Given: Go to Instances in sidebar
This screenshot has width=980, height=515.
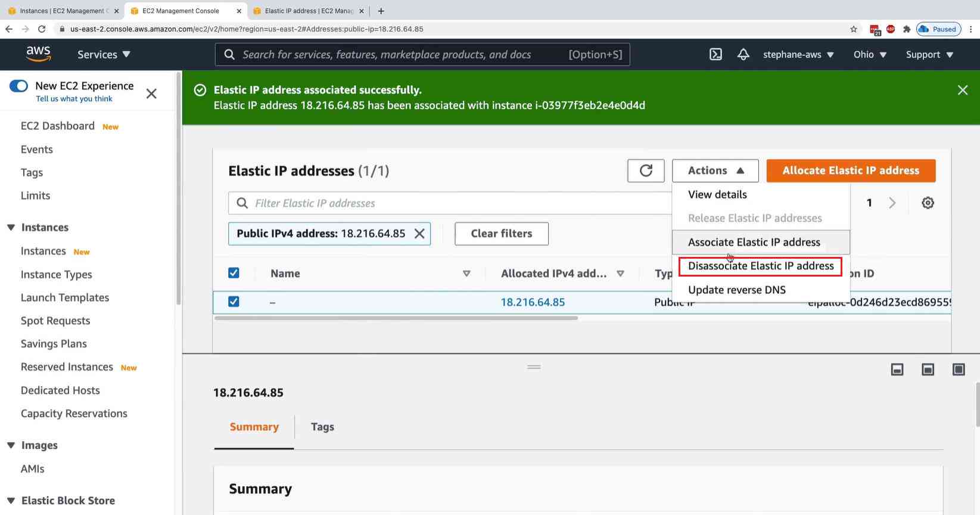Looking at the screenshot, I should click(43, 251).
